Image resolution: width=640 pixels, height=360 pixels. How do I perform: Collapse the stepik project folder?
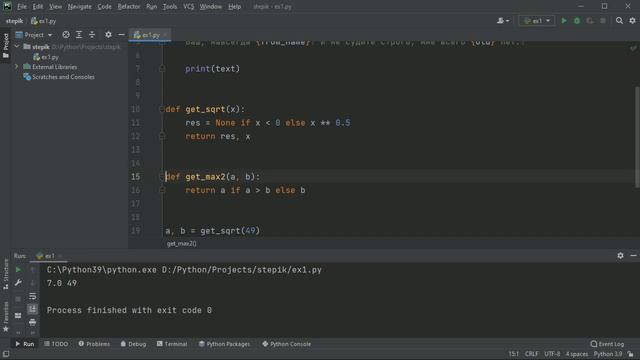[x=17, y=47]
